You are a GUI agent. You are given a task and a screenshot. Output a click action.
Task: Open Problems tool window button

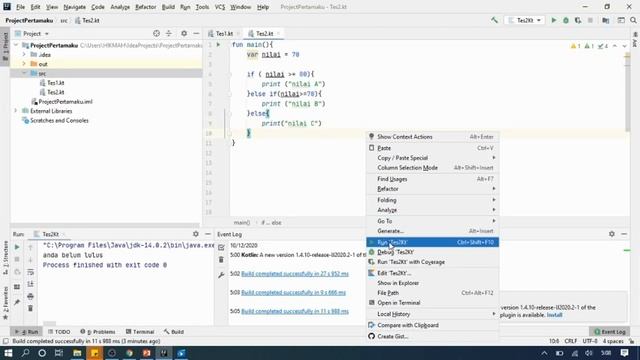pyautogui.click(x=98, y=332)
